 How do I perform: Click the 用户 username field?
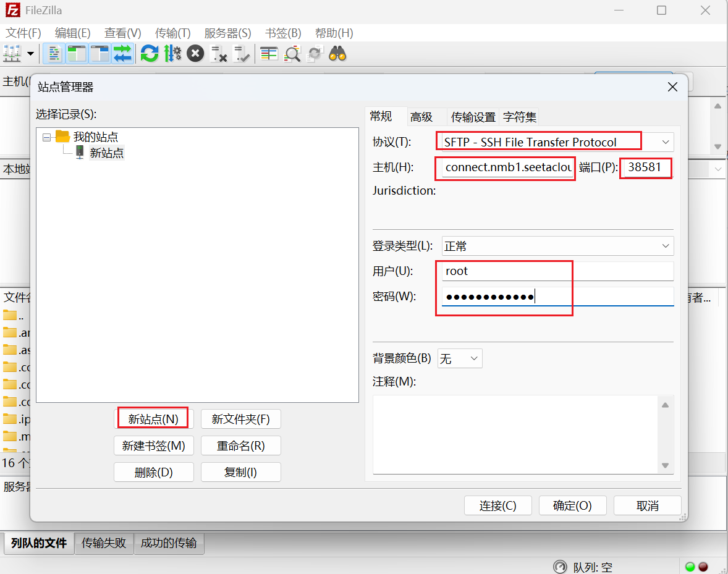click(x=557, y=271)
